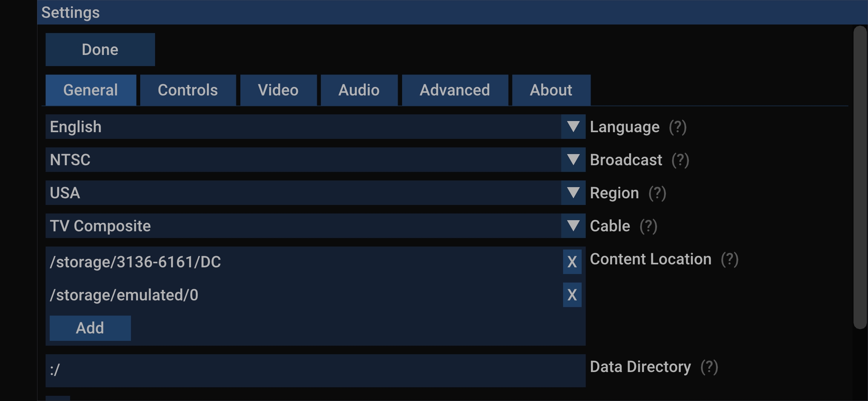Open help for Cable setting

pos(648,226)
